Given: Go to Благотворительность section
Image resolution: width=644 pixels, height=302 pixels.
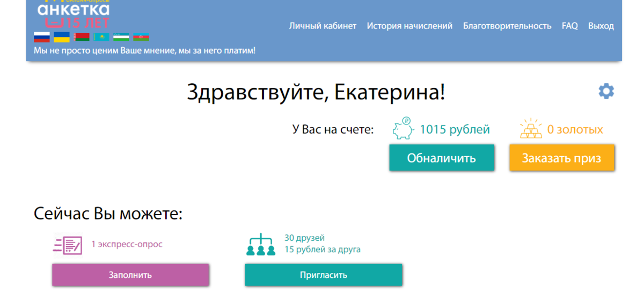Looking at the screenshot, I should pyautogui.click(x=507, y=26).
